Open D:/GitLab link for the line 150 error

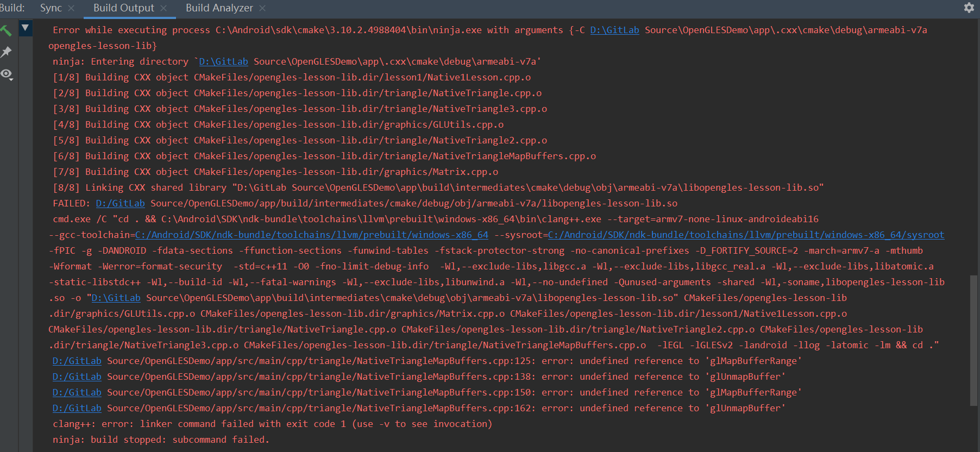point(77,393)
